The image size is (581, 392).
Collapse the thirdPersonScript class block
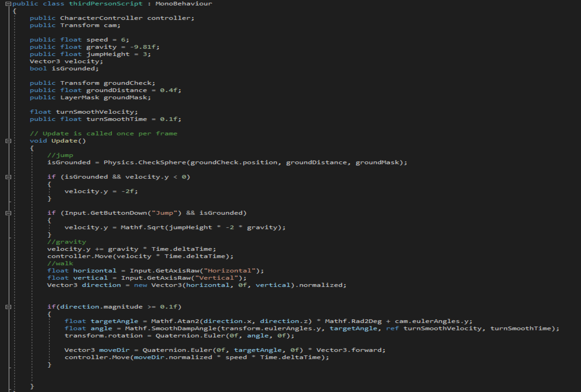point(8,4)
